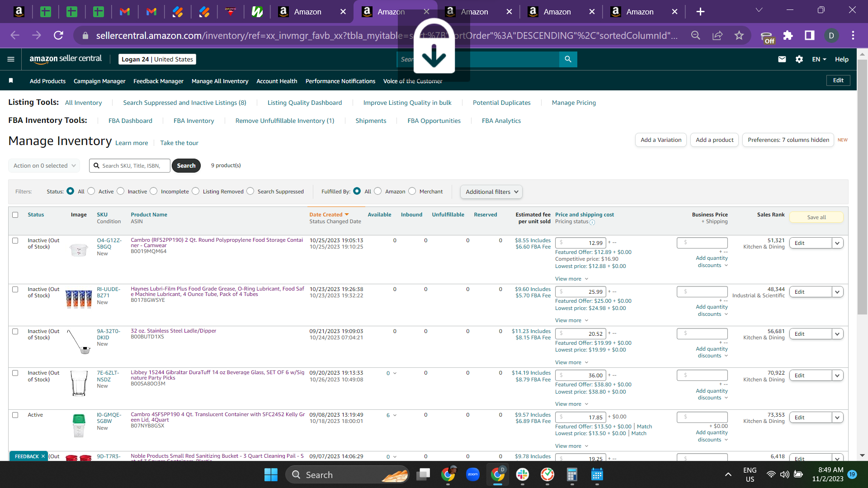Sort by the Date Created column
This screenshot has width=868, height=488.
coord(329,215)
